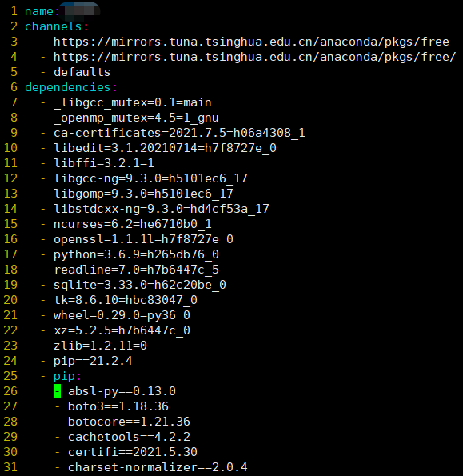Image resolution: width=463 pixels, height=476 pixels.
Task: Select the ca-certificates=2021.7.5 line
Action: pyautogui.click(x=179, y=133)
